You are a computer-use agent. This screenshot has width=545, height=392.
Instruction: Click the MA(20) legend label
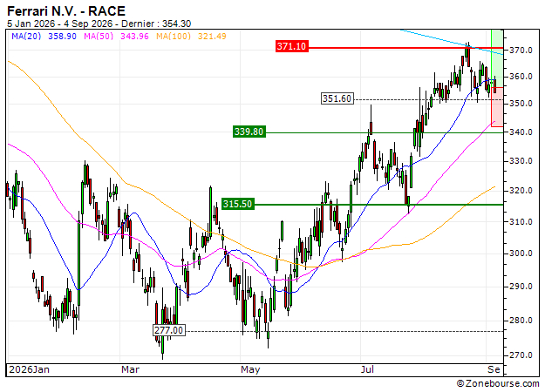point(26,36)
